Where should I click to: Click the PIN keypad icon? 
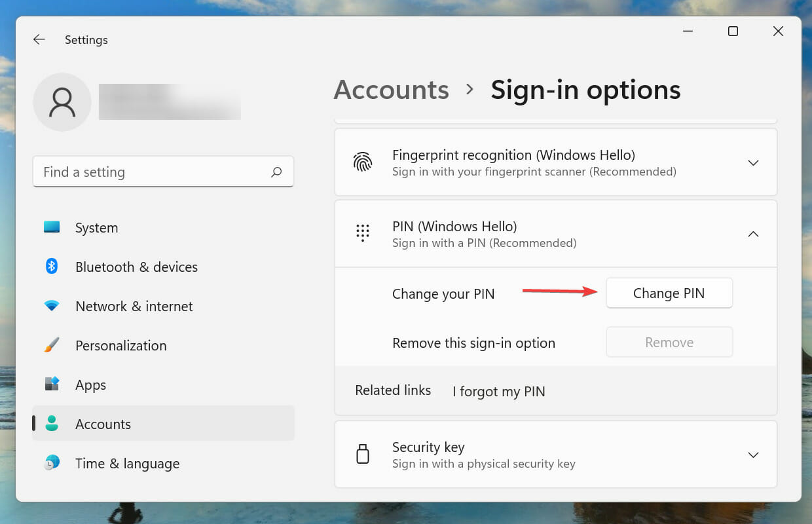click(363, 233)
